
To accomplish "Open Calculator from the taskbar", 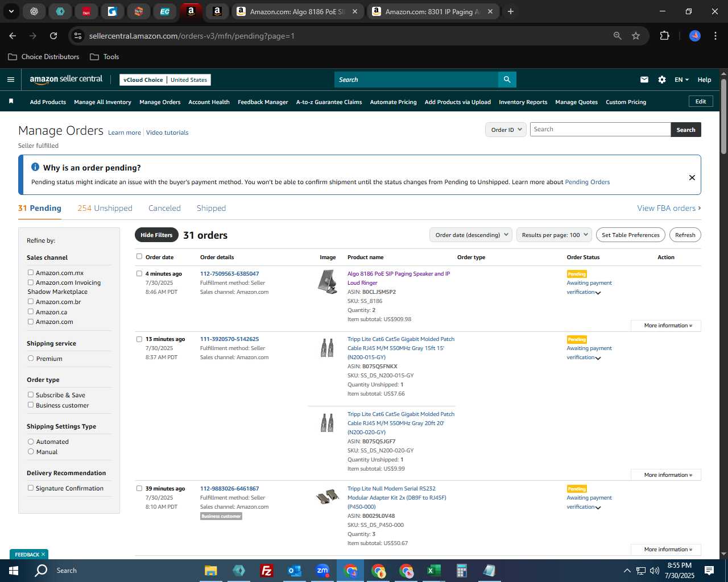I will [x=462, y=571].
